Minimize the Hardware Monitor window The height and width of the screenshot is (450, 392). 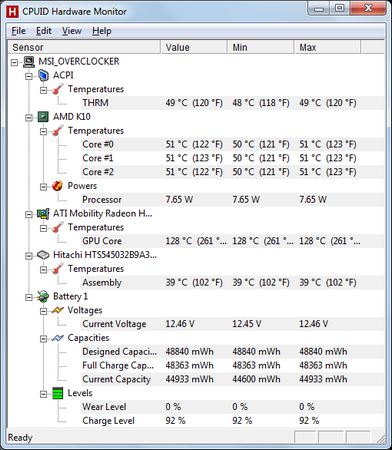click(319, 8)
